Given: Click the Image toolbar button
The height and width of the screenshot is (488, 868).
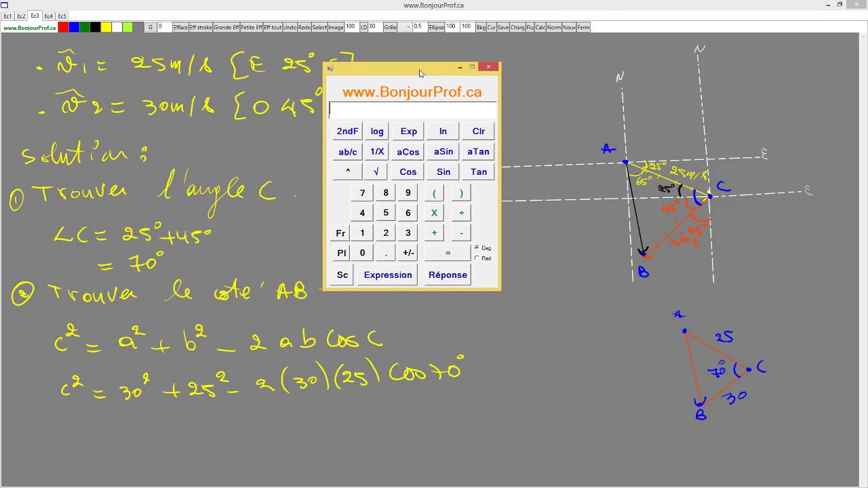Looking at the screenshot, I should [336, 27].
